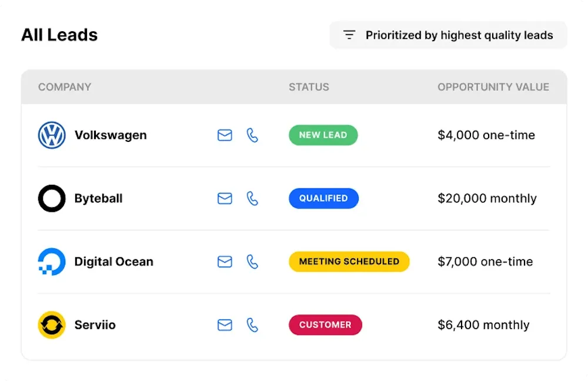This screenshot has width=588, height=382.
Task: Click the MEETING SCHEDULED badge
Action: click(349, 261)
